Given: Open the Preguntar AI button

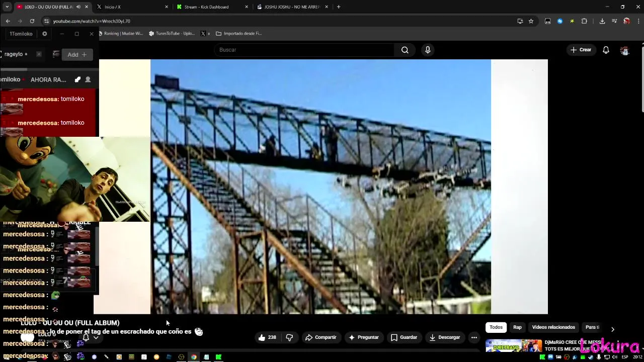Looking at the screenshot, I should click(363, 337).
